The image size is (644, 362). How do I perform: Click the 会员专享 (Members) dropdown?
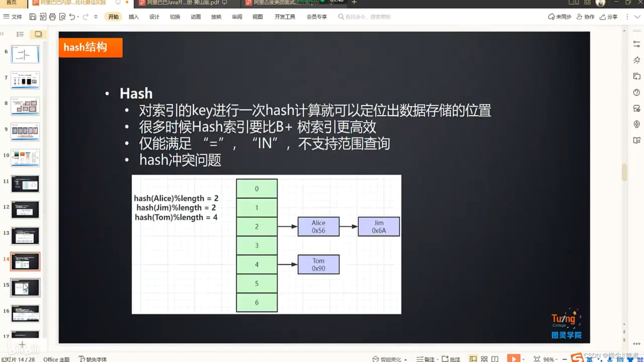(317, 17)
